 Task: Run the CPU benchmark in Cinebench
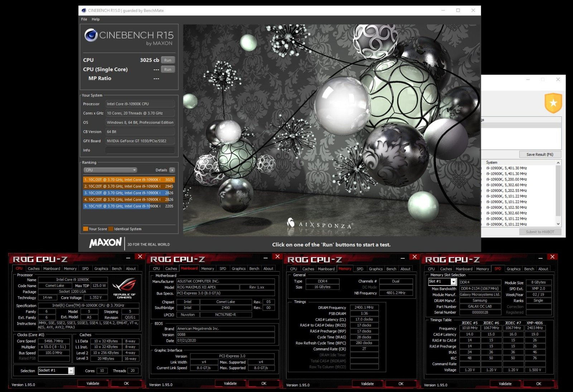tap(168, 60)
